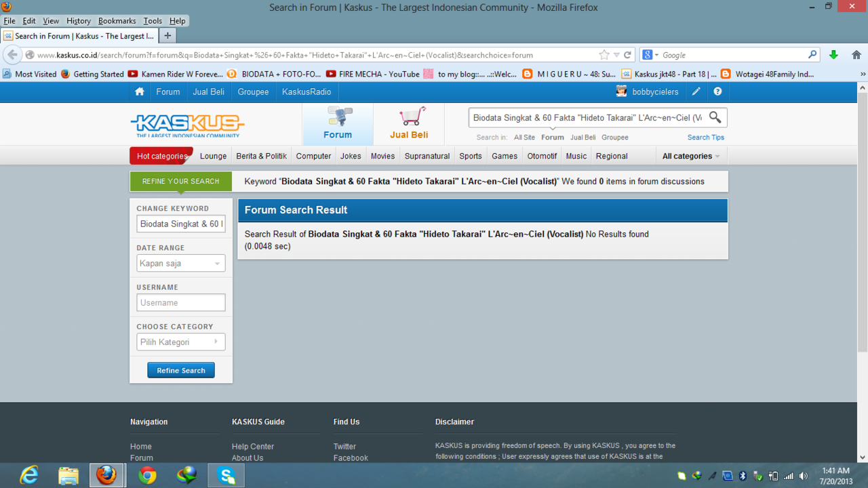The width and height of the screenshot is (868, 488).
Task: Click Firefox back arrow button
Action: point(12,55)
